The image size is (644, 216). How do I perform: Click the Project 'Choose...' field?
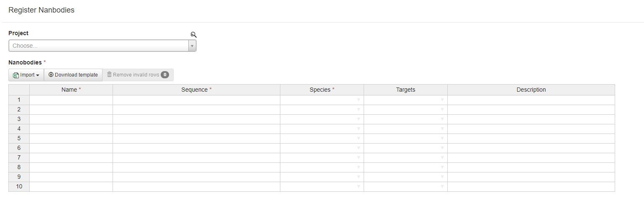pyautogui.click(x=98, y=46)
